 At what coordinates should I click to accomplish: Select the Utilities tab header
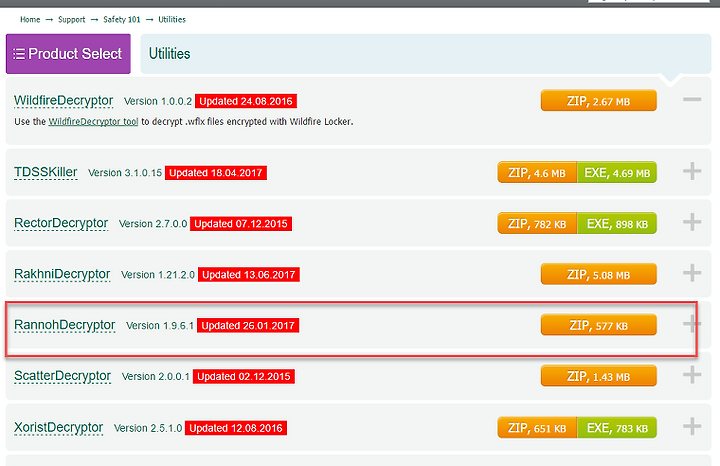(x=425, y=54)
